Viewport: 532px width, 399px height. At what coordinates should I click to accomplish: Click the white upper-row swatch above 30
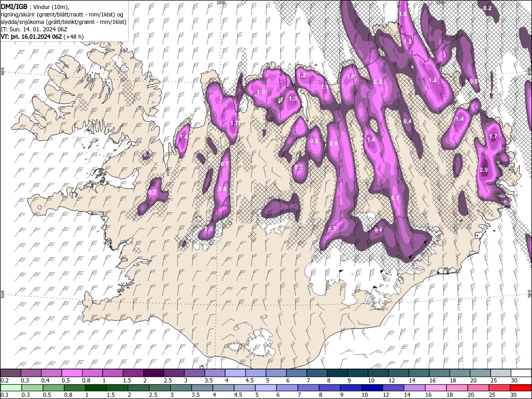click(x=521, y=373)
